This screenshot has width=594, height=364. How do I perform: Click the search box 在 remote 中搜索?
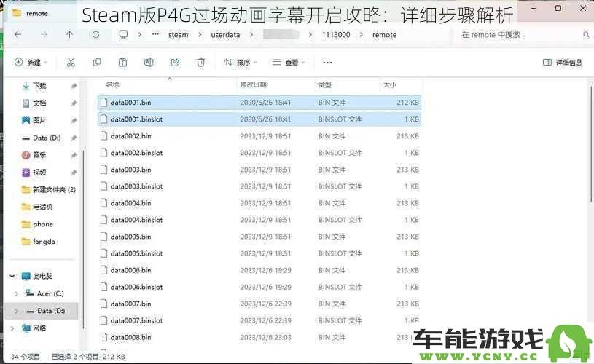click(521, 35)
